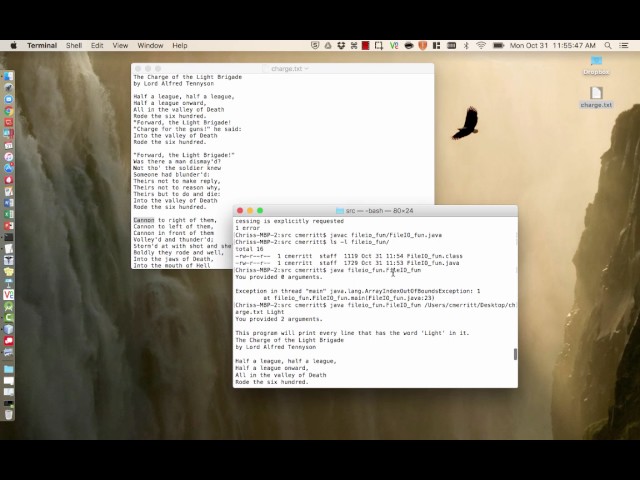
Task: Click the Dropbox menu bar icon
Action: coord(341,46)
